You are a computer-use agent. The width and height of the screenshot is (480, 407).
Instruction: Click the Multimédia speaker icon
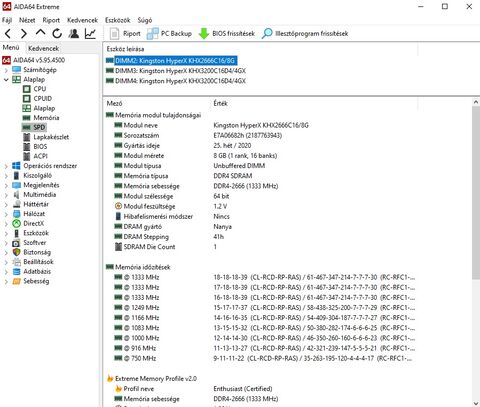click(x=16, y=195)
